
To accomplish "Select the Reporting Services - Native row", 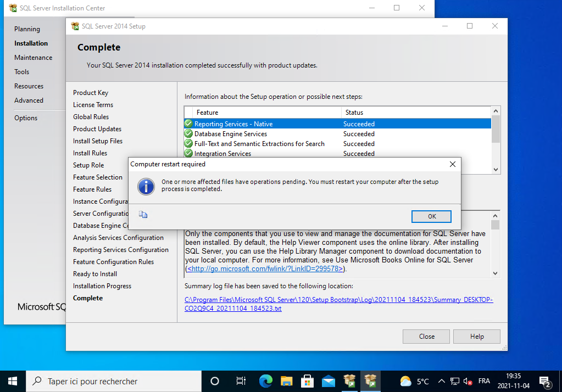I will [x=233, y=124].
